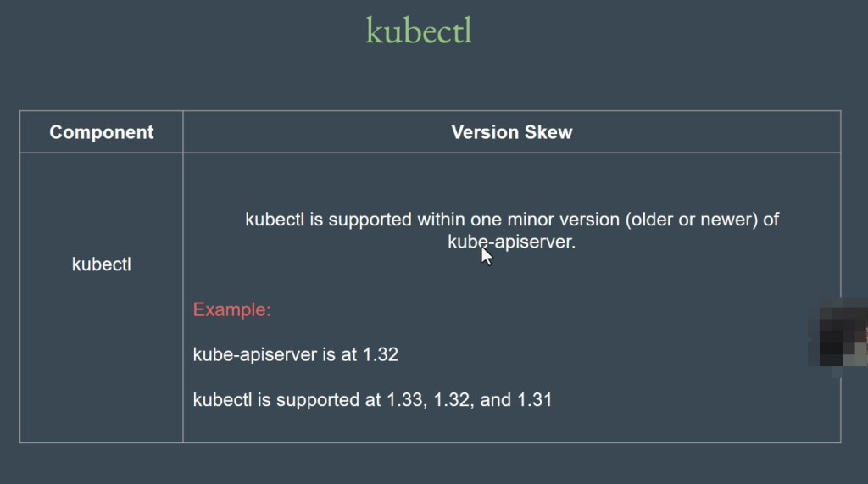The width and height of the screenshot is (868, 484).
Task: Click the "kubectl" cell under Component
Action: click(x=102, y=264)
